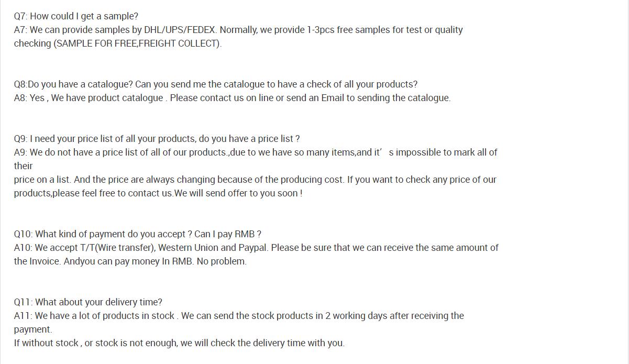Click the "SAMPLE FOR FREE,FREIGHT COLLECT" note
Viewport: 629px width, 364px height.
(x=137, y=43)
